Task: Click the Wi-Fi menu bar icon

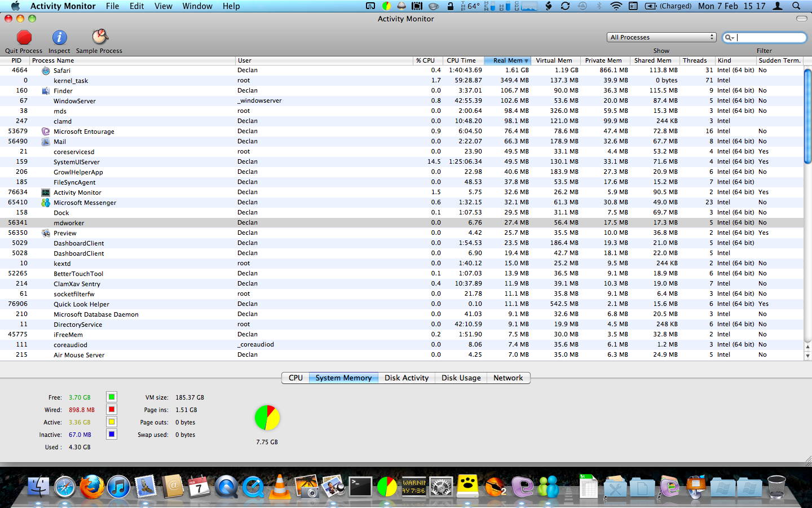Action: point(616,6)
